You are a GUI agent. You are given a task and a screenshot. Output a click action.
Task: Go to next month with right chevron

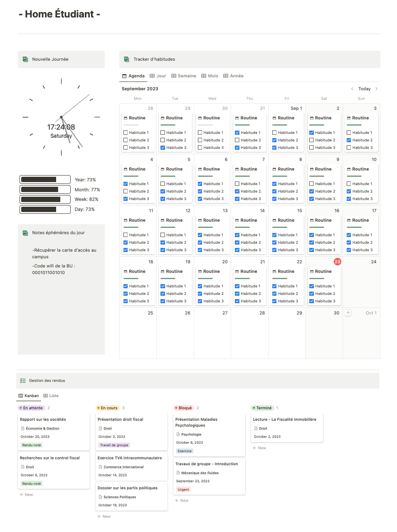click(x=377, y=89)
